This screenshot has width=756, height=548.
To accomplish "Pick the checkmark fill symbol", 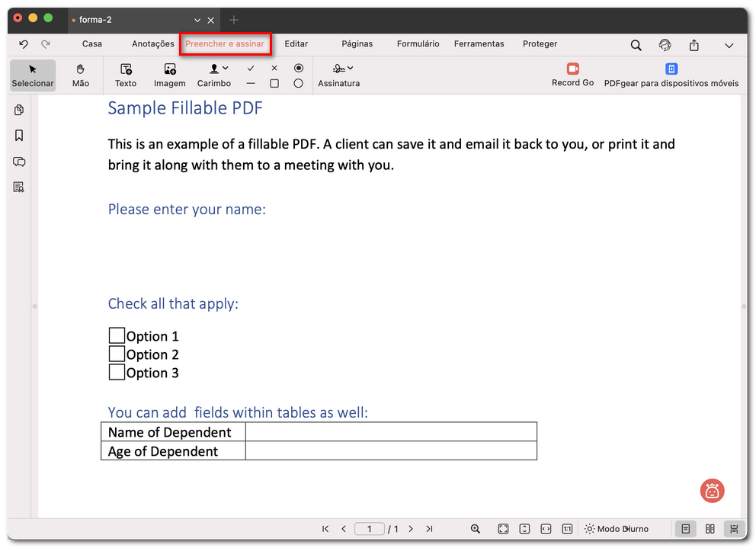I will [x=251, y=68].
